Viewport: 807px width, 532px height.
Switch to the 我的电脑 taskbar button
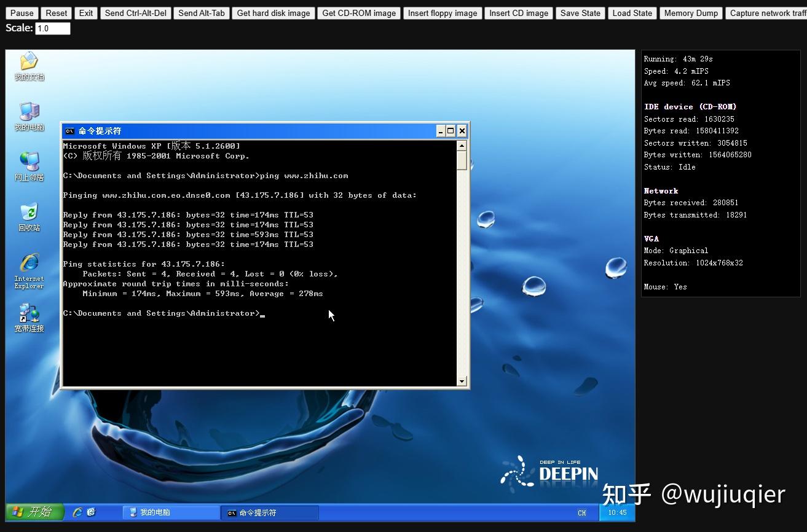click(171, 512)
